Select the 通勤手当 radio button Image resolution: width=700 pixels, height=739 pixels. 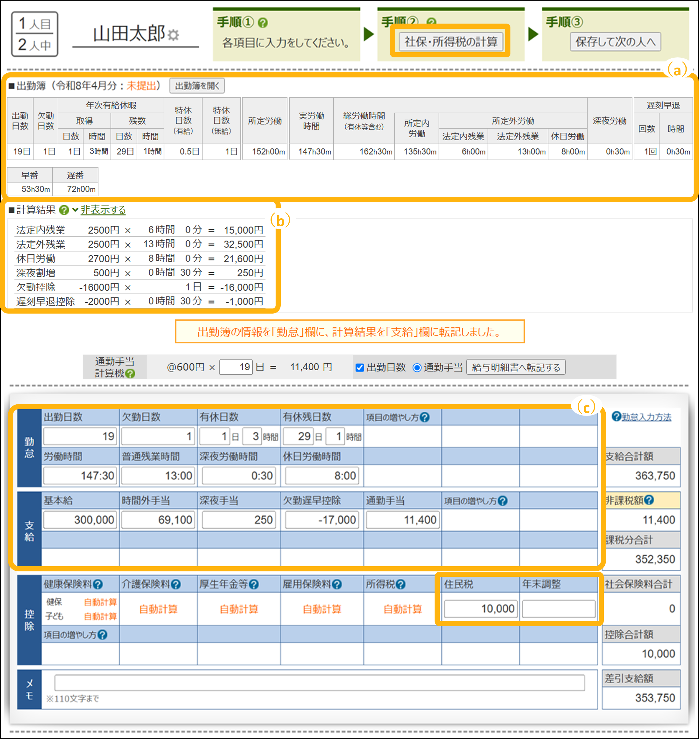[x=417, y=368]
